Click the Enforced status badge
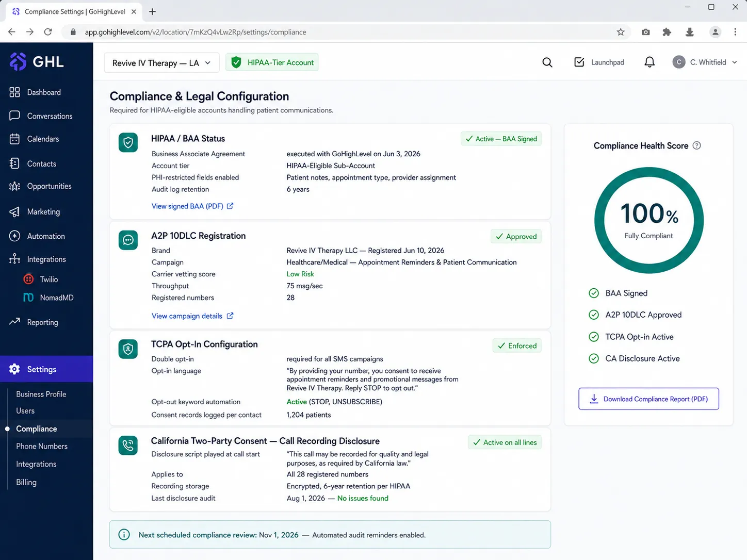This screenshot has height=560, width=747. click(x=517, y=345)
